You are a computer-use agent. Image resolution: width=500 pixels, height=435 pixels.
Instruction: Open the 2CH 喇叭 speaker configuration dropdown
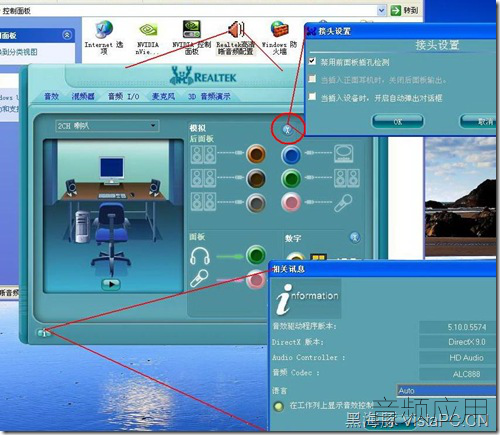pyautogui.click(x=107, y=126)
